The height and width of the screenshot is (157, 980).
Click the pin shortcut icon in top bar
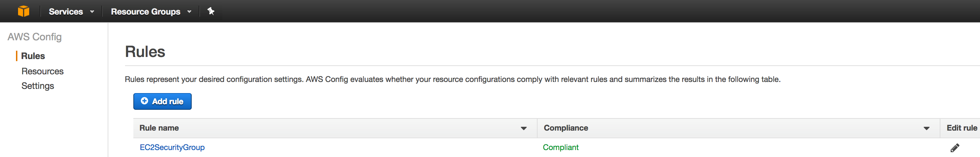click(211, 11)
